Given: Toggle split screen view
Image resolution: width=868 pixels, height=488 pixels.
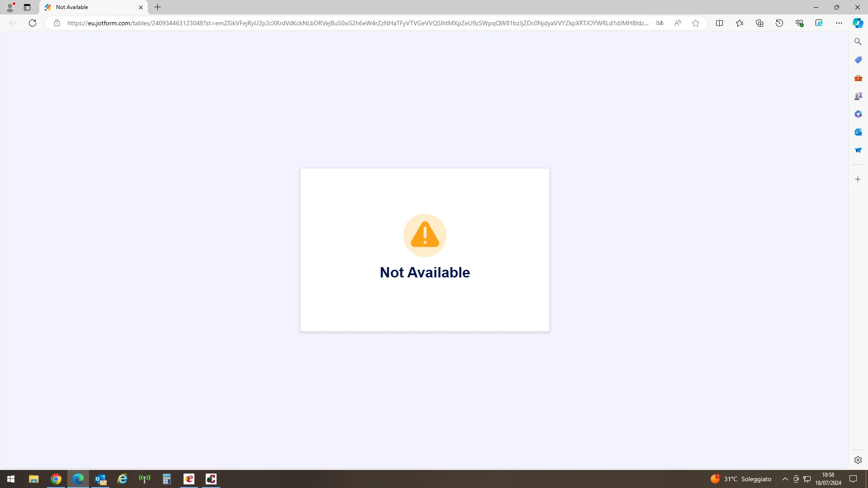Looking at the screenshot, I should 720,23.
